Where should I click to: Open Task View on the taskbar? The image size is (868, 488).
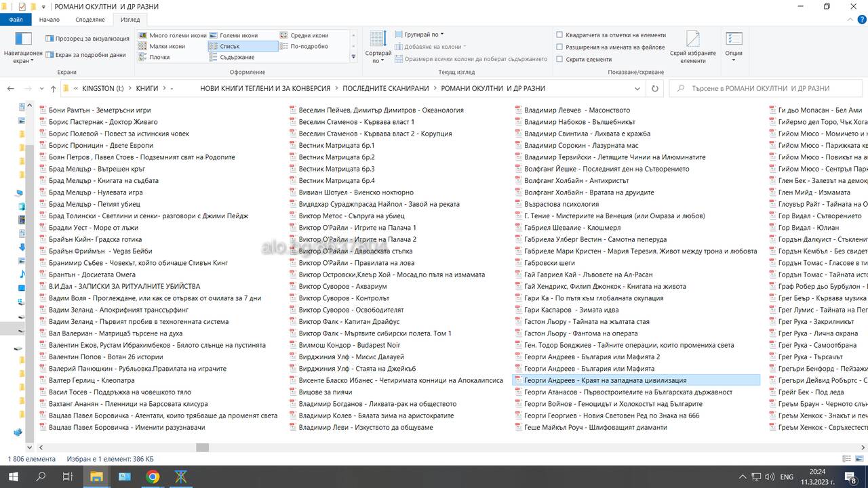[68, 477]
